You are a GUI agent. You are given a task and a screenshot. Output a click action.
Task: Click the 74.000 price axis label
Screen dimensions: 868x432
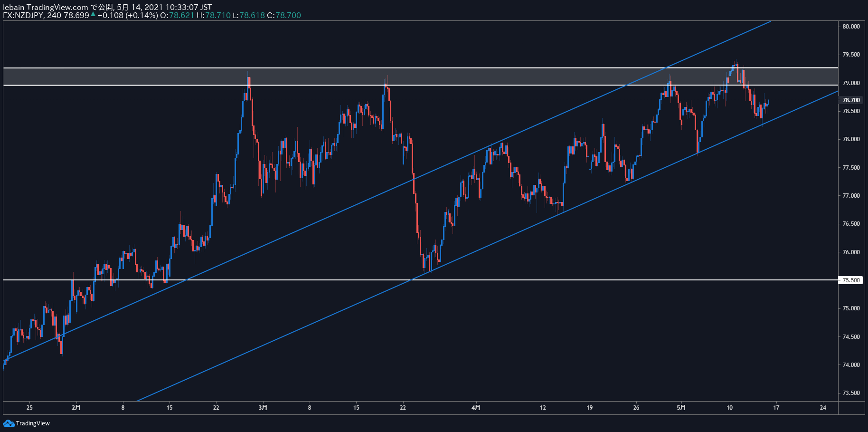(x=851, y=365)
